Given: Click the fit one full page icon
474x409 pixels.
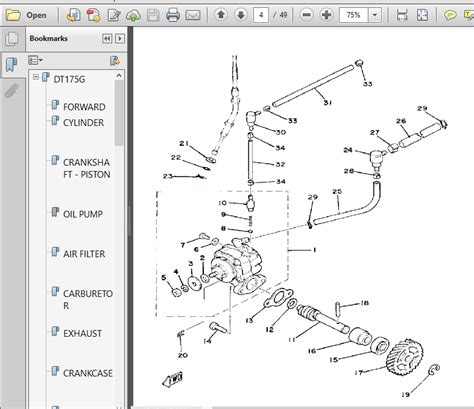Looking at the screenshot, I should [x=422, y=15].
